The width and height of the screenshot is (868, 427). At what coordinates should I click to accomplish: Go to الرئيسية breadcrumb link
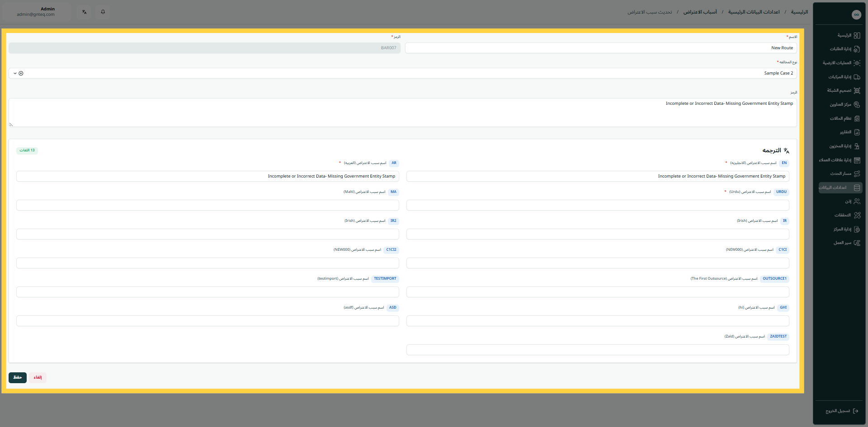pyautogui.click(x=799, y=12)
